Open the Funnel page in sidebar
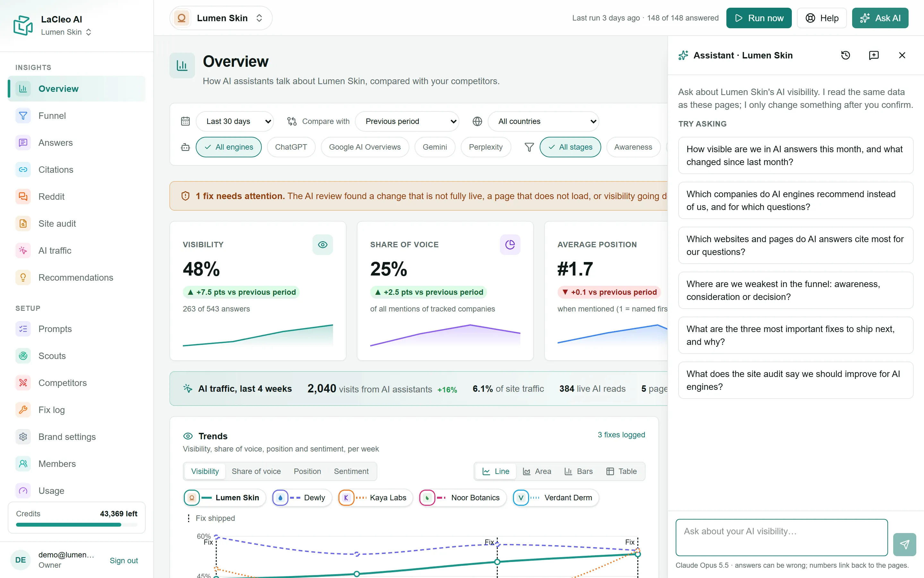The height and width of the screenshot is (578, 924). 76,116
